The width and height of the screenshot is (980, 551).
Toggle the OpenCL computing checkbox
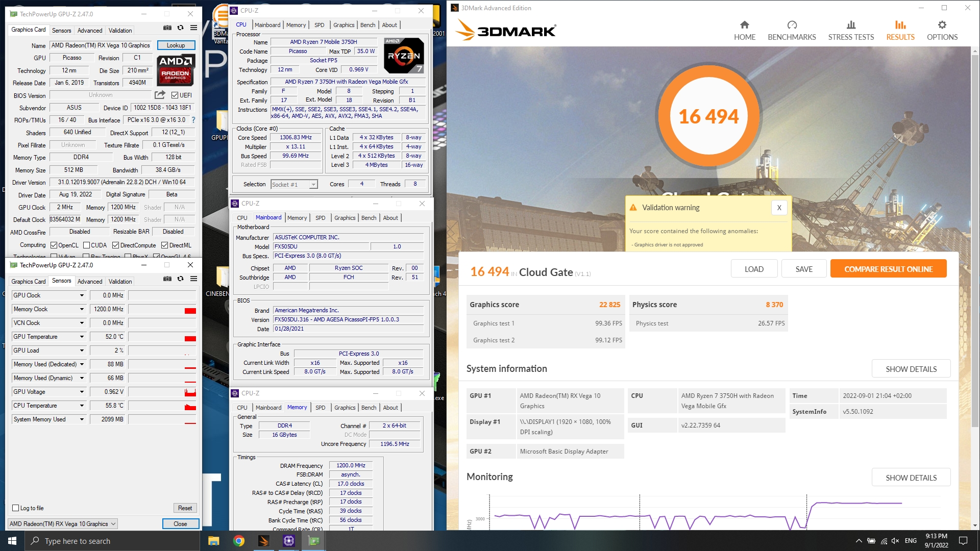coord(54,245)
